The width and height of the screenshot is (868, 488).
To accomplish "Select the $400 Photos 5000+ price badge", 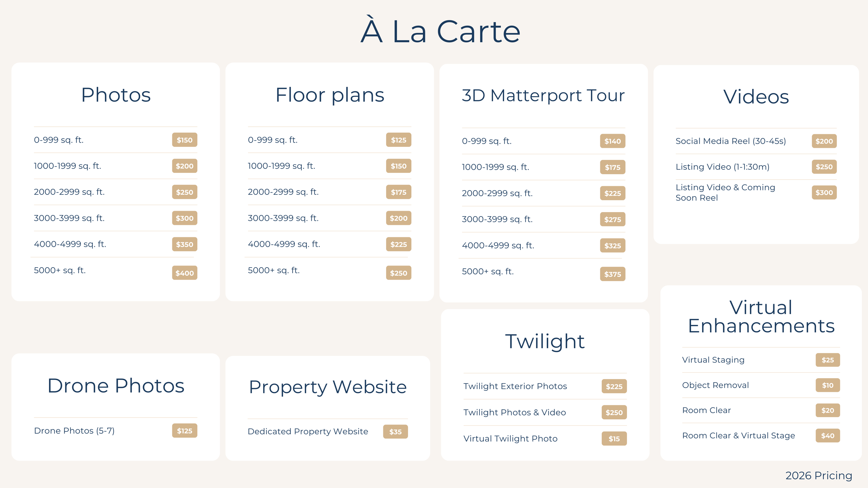I will pyautogui.click(x=184, y=273).
